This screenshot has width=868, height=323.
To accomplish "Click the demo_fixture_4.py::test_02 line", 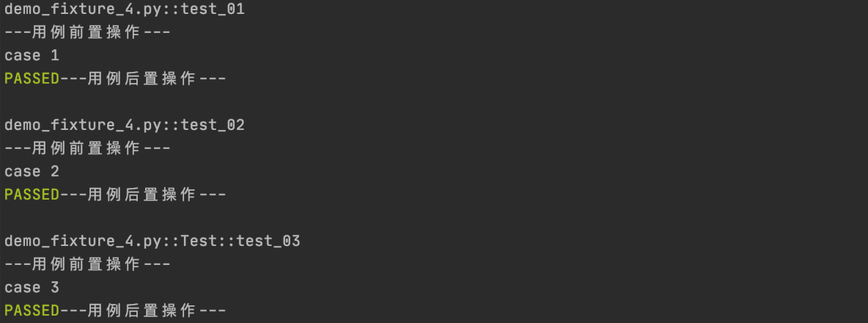I will click(125, 126).
